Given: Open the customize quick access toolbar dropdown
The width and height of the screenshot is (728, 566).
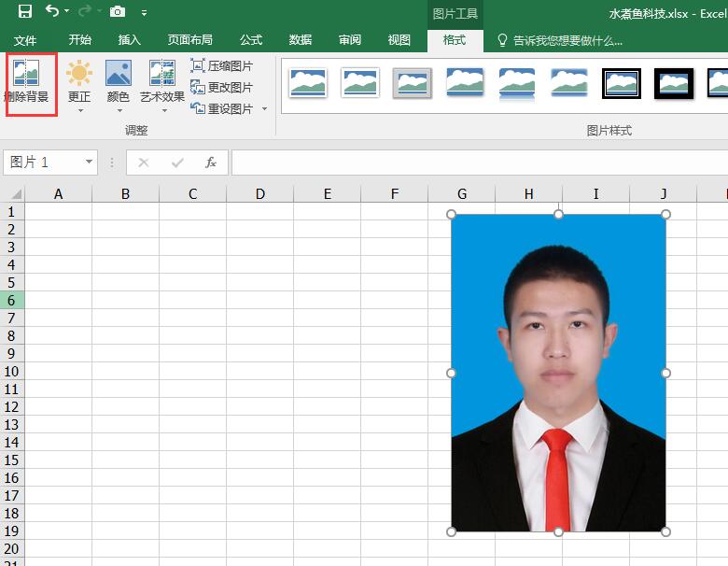Looking at the screenshot, I should coord(144,13).
